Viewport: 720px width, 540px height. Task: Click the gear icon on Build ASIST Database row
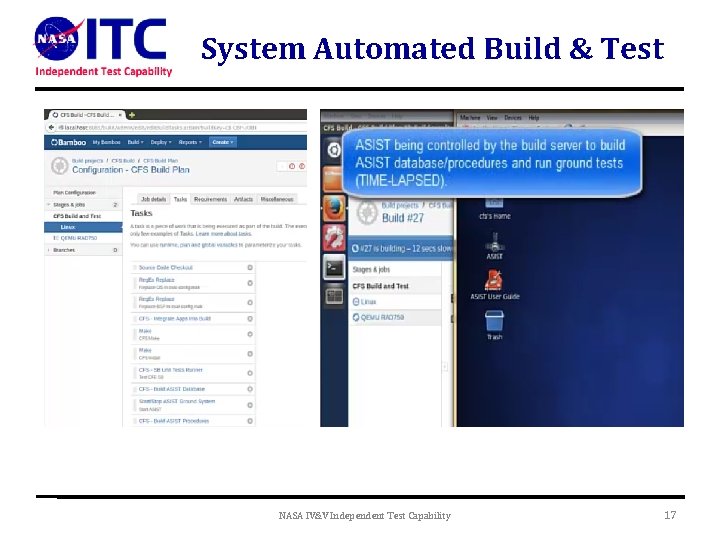point(250,389)
